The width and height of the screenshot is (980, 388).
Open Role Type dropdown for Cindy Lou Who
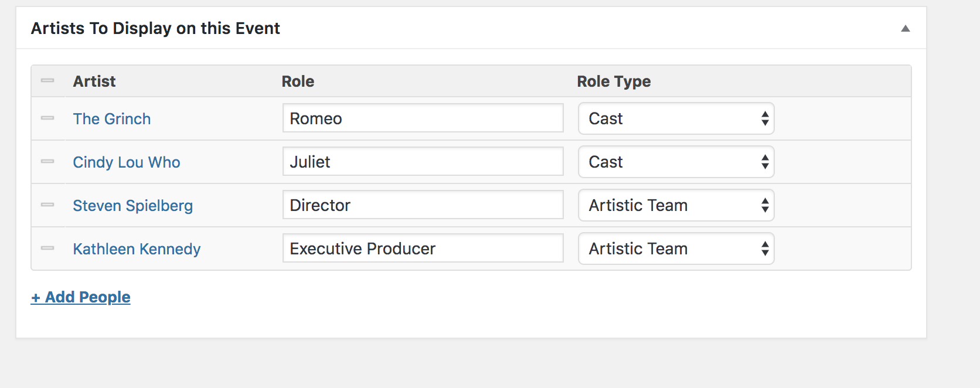pos(676,162)
